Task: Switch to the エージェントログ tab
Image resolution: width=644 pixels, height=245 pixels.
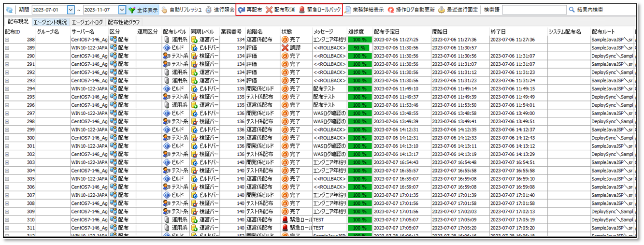Action: 87,22
